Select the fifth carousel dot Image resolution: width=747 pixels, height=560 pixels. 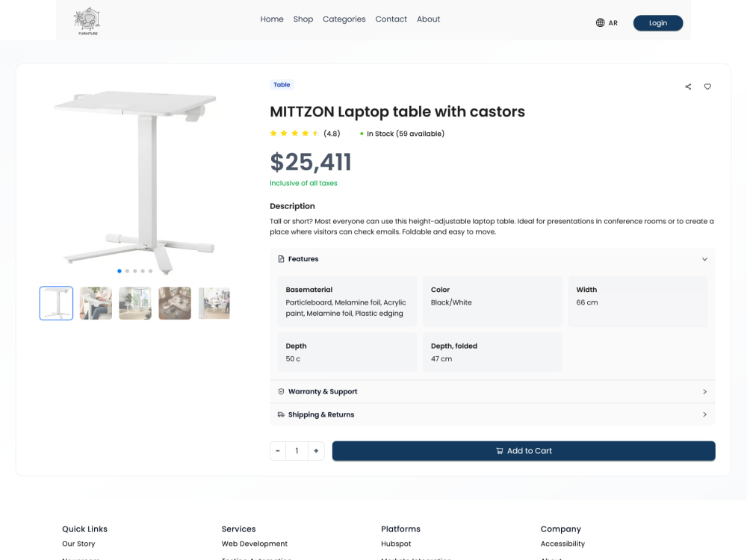coord(151,271)
